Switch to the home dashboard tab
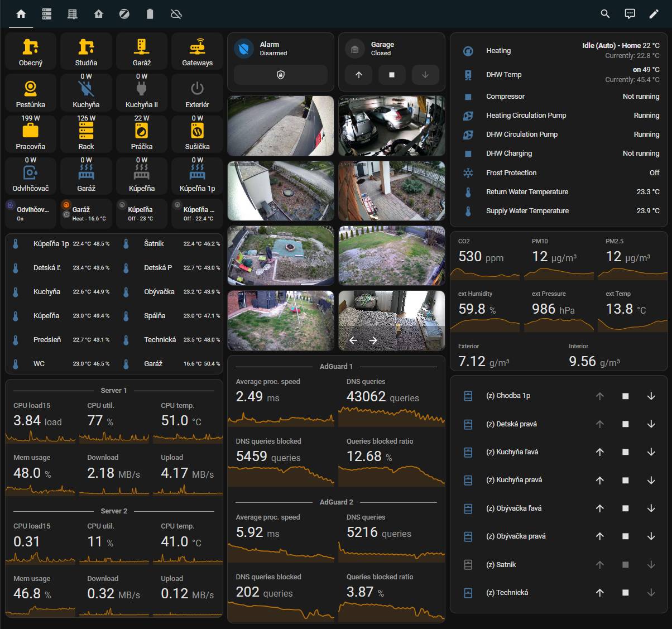 tap(21, 14)
